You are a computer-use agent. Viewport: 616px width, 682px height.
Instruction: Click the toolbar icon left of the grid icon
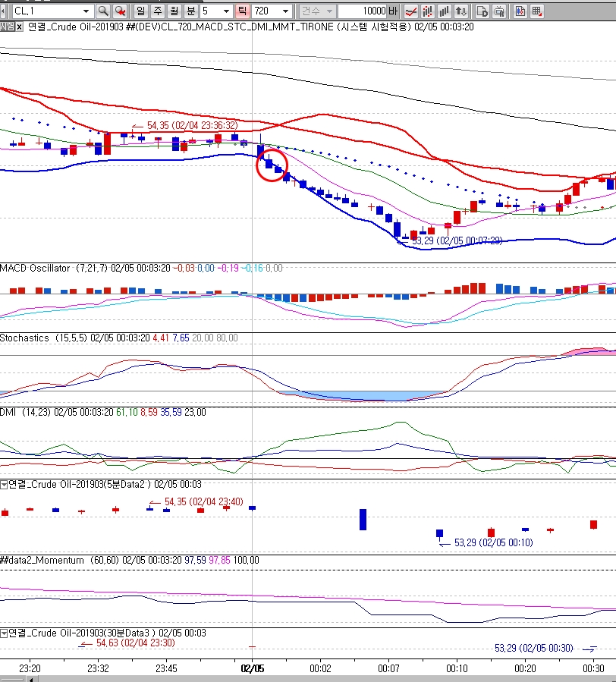click(x=520, y=11)
